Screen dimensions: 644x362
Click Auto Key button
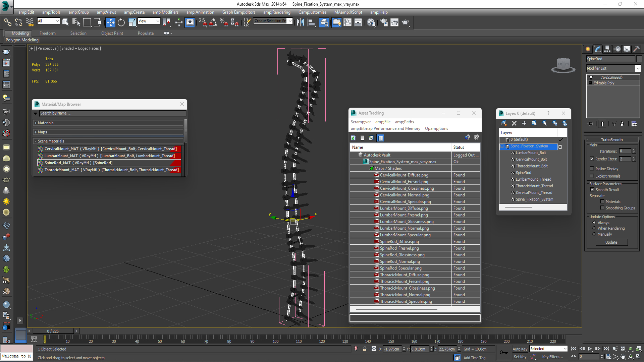pyautogui.click(x=520, y=349)
